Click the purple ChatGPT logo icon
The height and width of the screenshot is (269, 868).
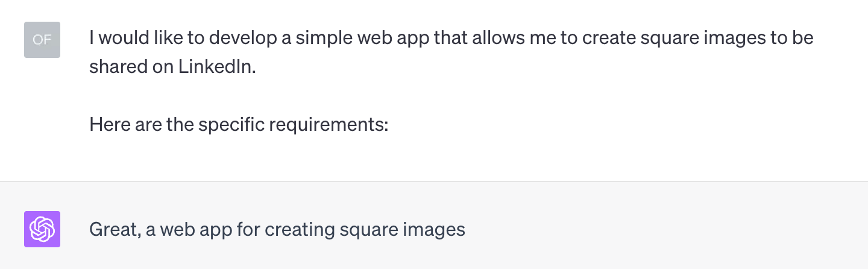[42, 229]
